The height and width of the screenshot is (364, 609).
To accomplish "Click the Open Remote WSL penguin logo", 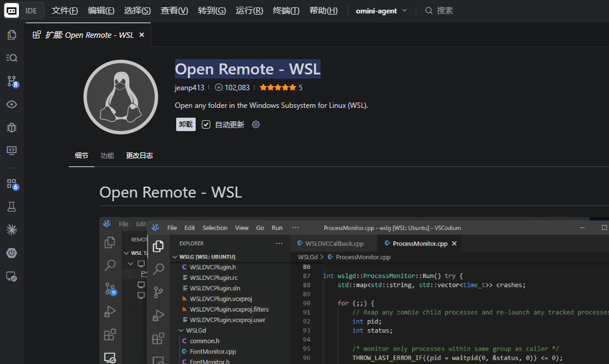I will coord(121,97).
